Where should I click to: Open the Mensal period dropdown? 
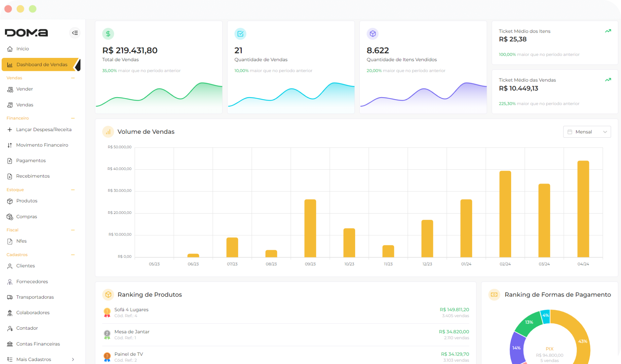click(587, 132)
